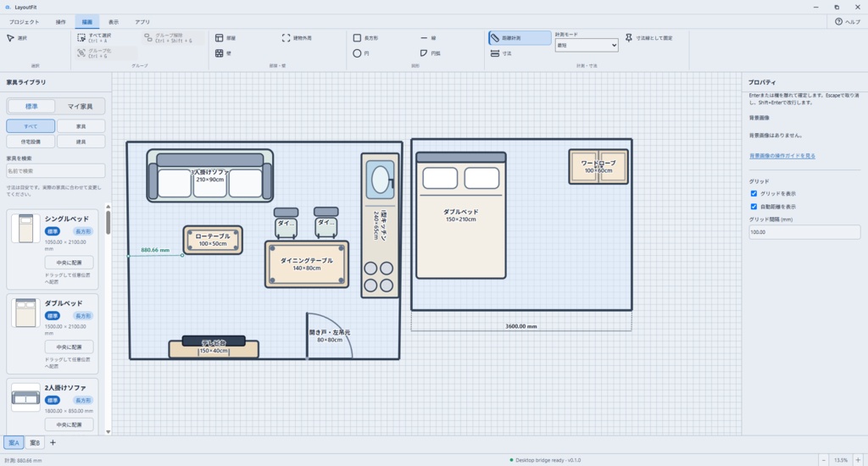Click the 880.66 mm measurement label
This screenshot has height=466, width=868.
point(155,250)
